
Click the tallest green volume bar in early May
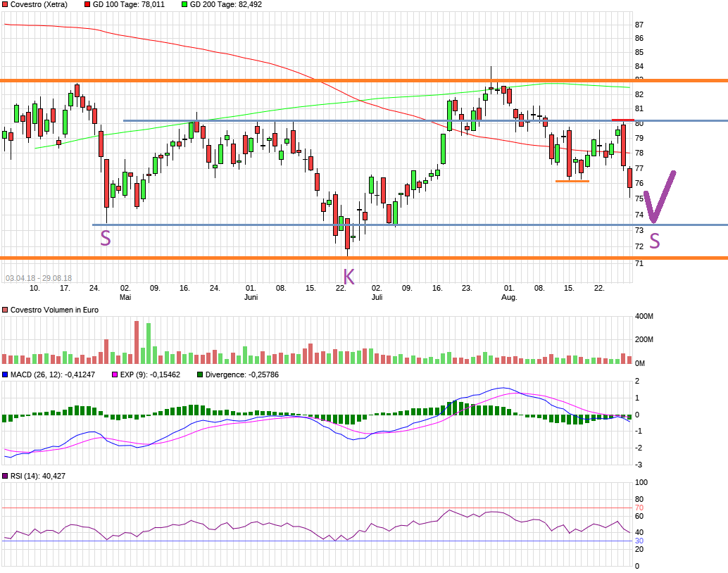149,343
